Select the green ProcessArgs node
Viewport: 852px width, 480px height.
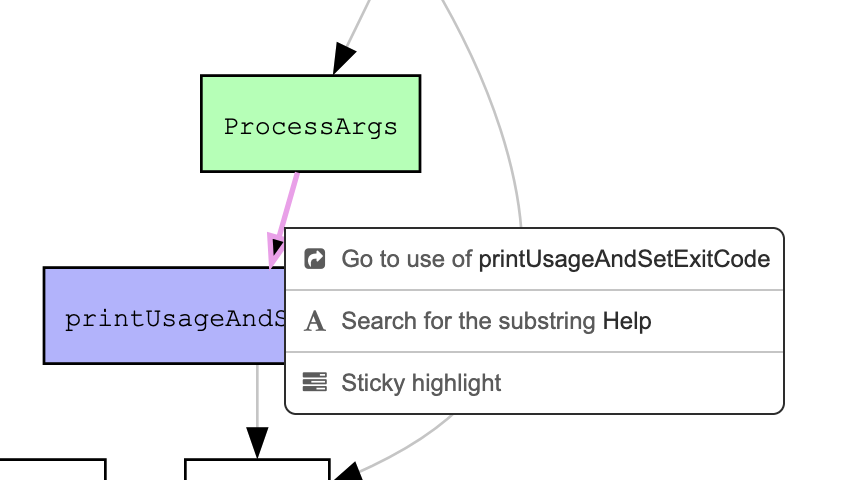tap(310, 124)
